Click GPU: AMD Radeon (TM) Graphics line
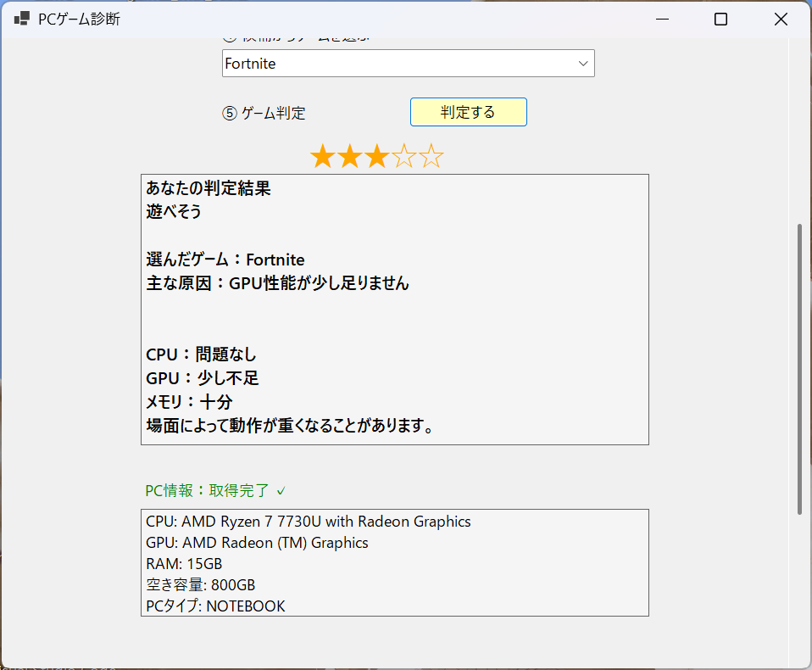 click(x=257, y=543)
